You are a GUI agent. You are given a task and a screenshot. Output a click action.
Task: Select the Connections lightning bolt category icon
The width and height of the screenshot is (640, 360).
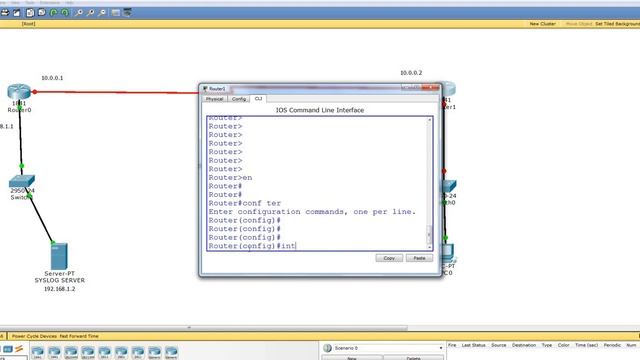[x=19, y=349]
